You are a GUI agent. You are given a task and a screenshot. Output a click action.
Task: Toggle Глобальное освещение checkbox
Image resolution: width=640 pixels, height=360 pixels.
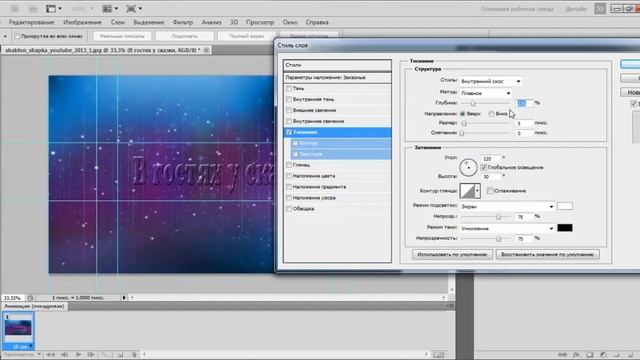tap(484, 167)
